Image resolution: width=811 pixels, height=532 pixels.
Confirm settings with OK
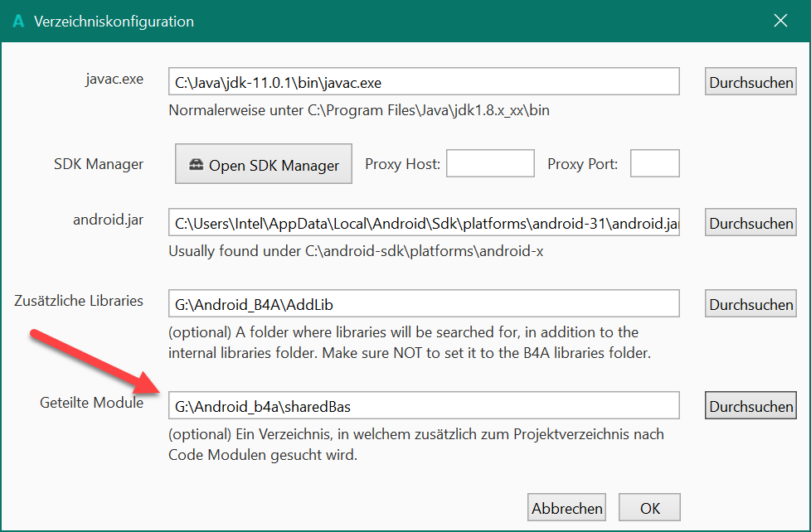(649, 507)
